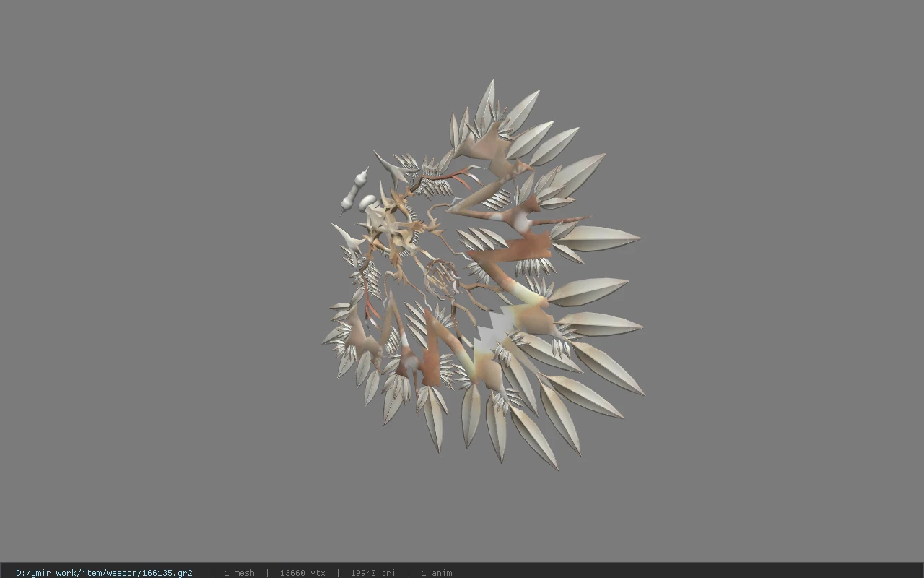Click the '13660 vtx' vertex count
This screenshot has width=924, height=578.
point(302,573)
